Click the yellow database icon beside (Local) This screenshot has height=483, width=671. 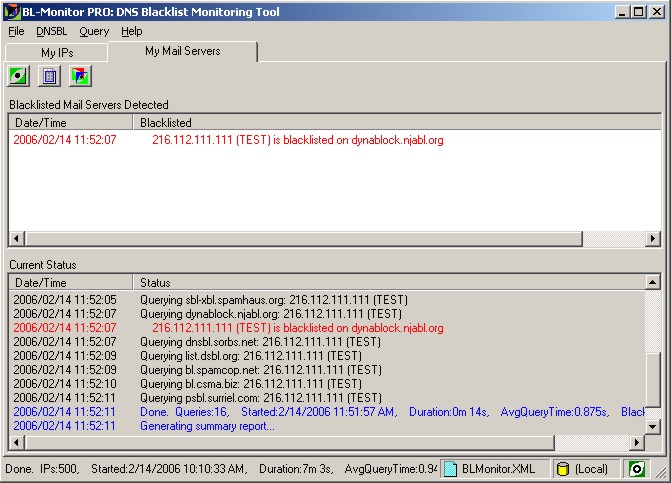[563, 469]
